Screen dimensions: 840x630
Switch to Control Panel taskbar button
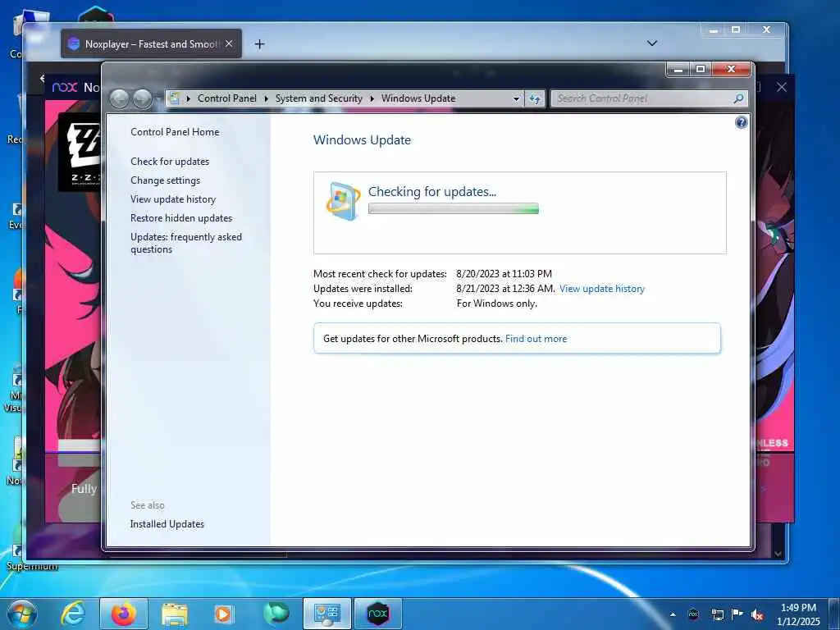[x=327, y=614]
